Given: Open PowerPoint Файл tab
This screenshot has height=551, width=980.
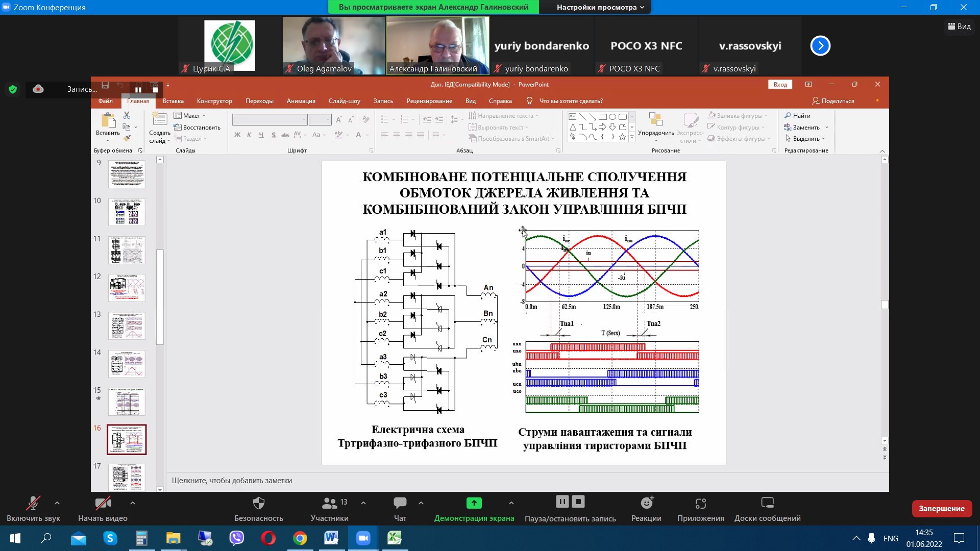Looking at the screenshot, I should pos(106,101).
